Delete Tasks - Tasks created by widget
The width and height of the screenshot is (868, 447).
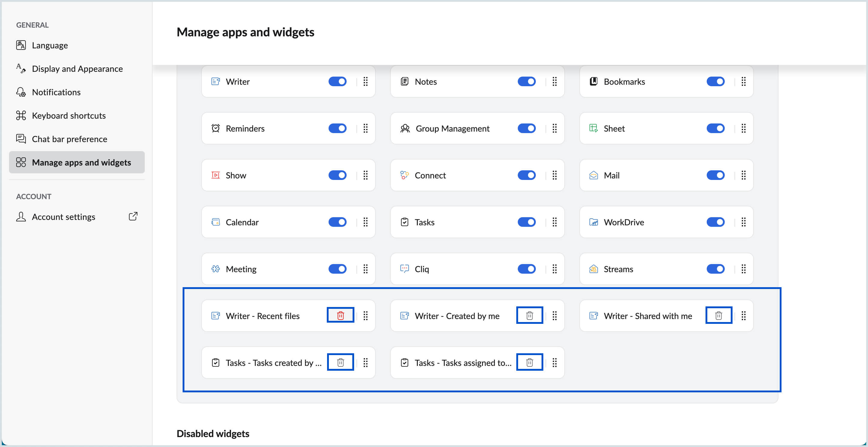coord(340,362)
